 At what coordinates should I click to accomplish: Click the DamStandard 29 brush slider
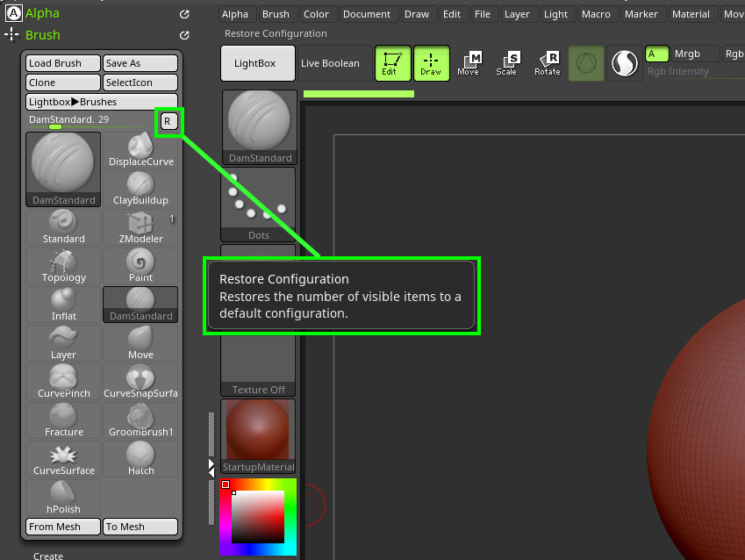click(x=92, y=121)
